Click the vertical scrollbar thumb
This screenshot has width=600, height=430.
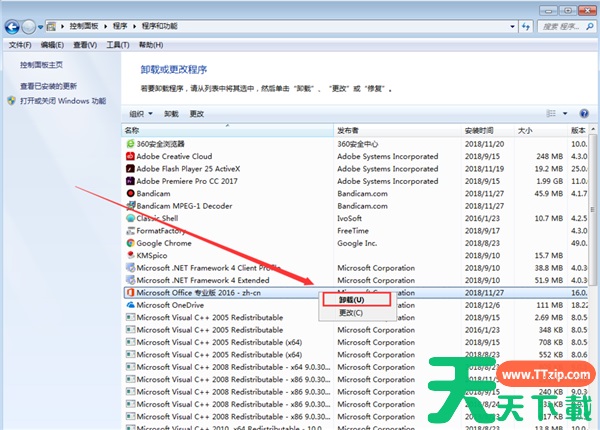click(x=592, y=210)
